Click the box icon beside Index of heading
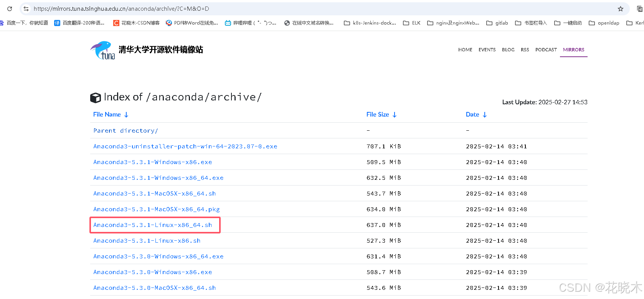Viewport: 644px width, 299px height. pos(96,98)
